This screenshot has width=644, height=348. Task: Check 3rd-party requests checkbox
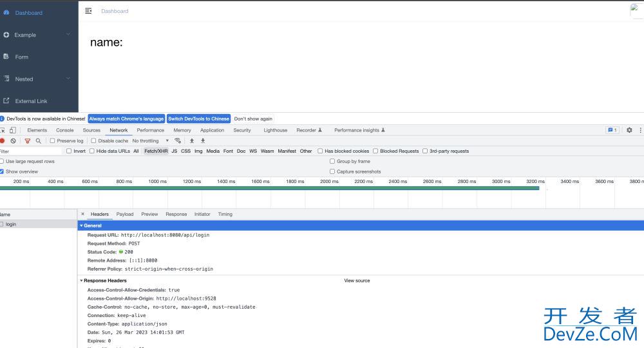[424, 151]
